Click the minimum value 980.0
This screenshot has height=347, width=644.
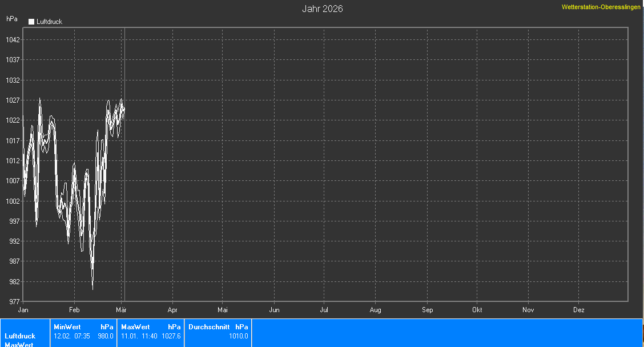(x=106, y=336)
